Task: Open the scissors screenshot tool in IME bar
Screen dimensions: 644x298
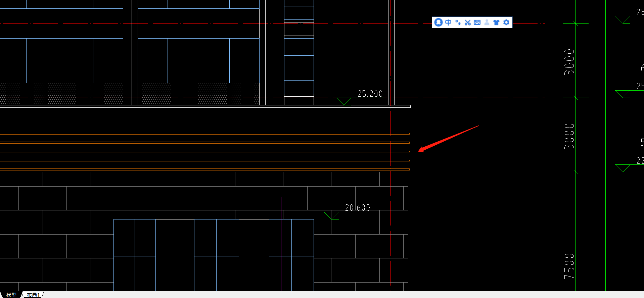Action: pyautogui.click(x=468, y=22)
